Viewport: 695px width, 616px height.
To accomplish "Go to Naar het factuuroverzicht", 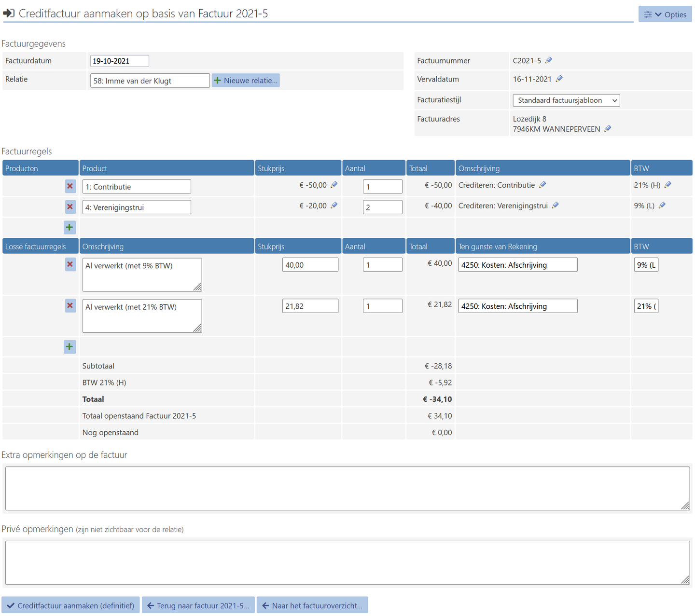I will pos(312,605).
